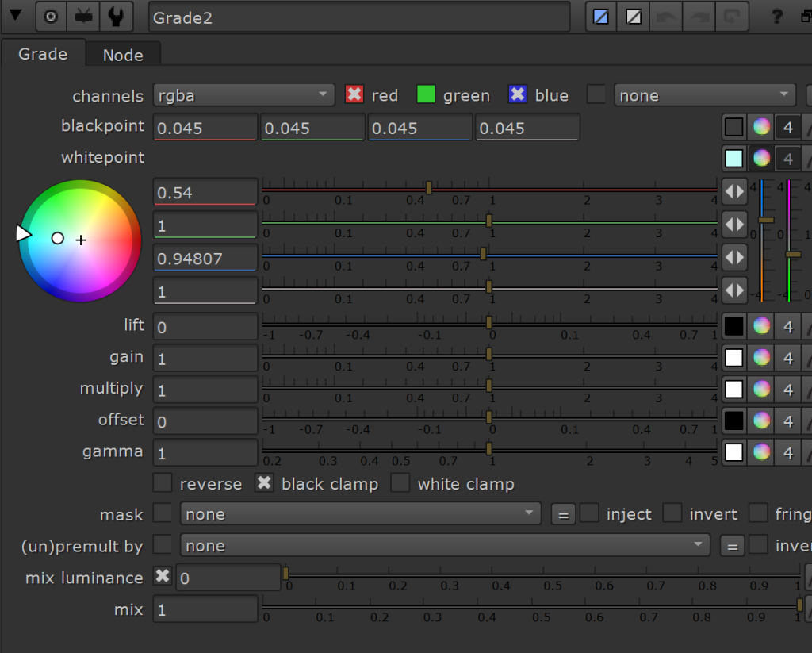Click the equals button beside (un)premult by
This screenshot has width=812, height=653.
coord(732,546)
